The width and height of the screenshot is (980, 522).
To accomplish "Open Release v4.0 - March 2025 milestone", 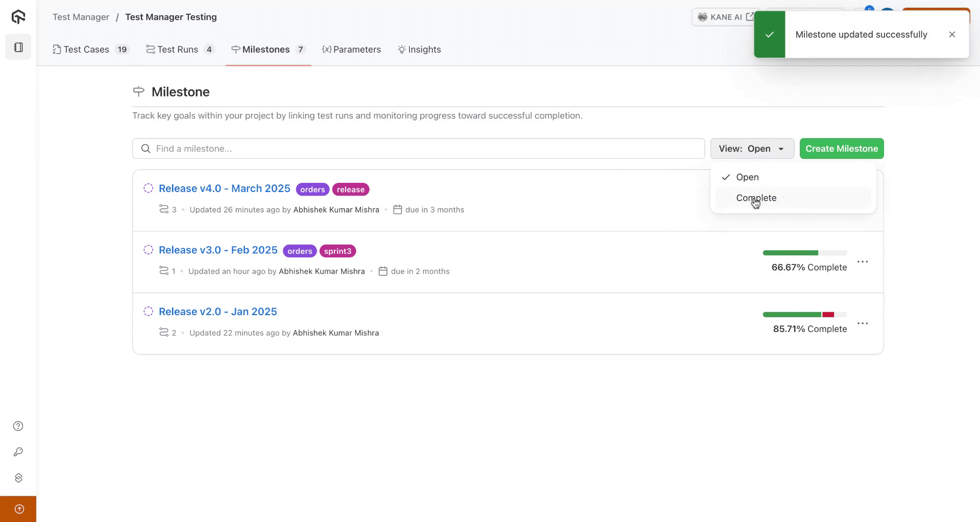I will tap(224, 188).
